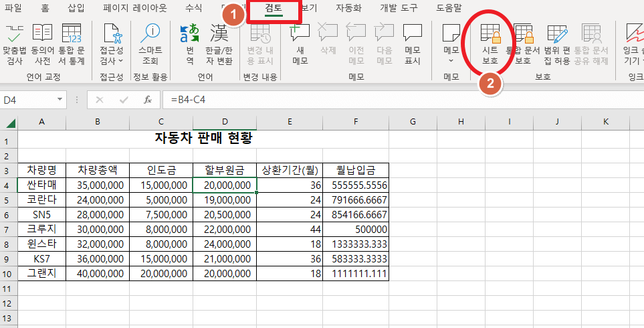644x328 pixels.
Task: Click the 인도금 header cell
Action: click(x=161, y=170)
